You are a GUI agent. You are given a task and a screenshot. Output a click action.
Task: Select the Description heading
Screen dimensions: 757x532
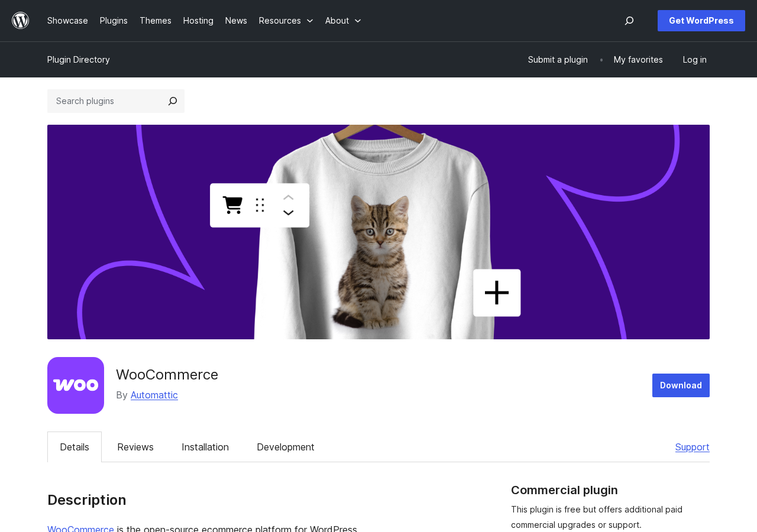point(87,500)
